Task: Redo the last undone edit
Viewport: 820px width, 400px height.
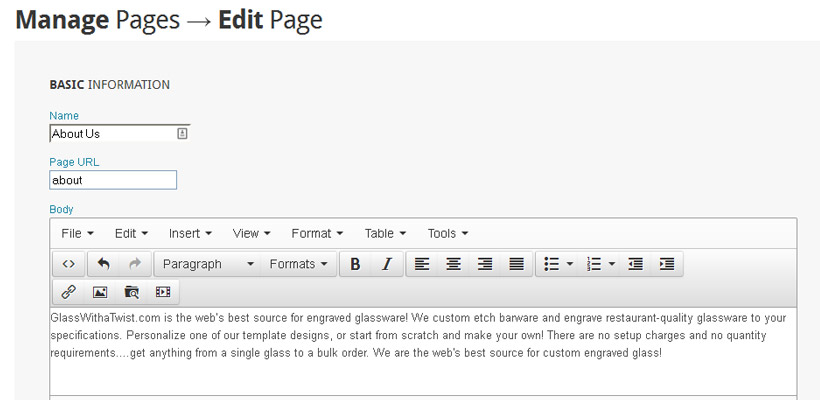Action: pos(135,264)
